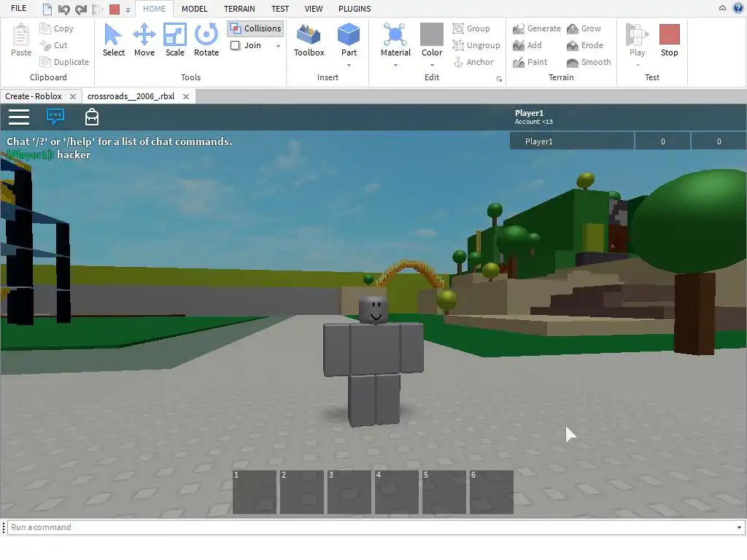Switch to the VIEW tab

[x=314, y=9]
